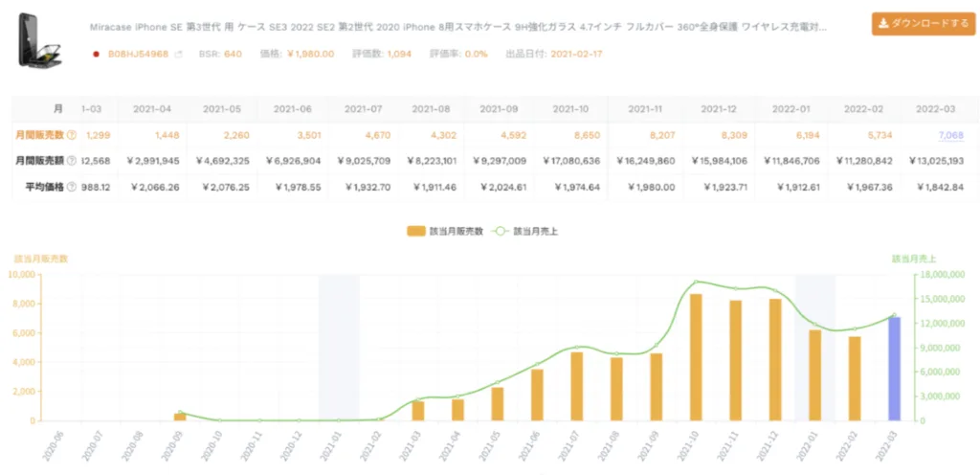Viewport: 980px width, 475px height.
Task: Select monthly sales value 1,448
Action: click(x=167, y=134)
